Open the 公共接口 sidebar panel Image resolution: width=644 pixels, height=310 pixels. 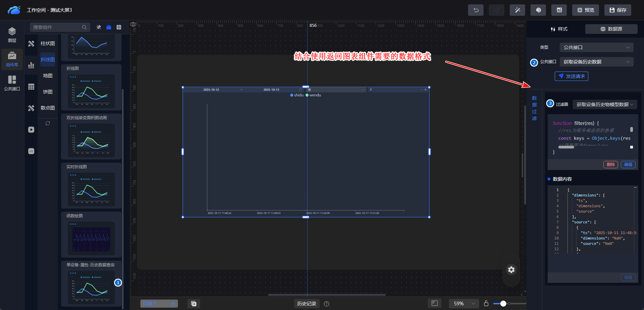[12, 83]
